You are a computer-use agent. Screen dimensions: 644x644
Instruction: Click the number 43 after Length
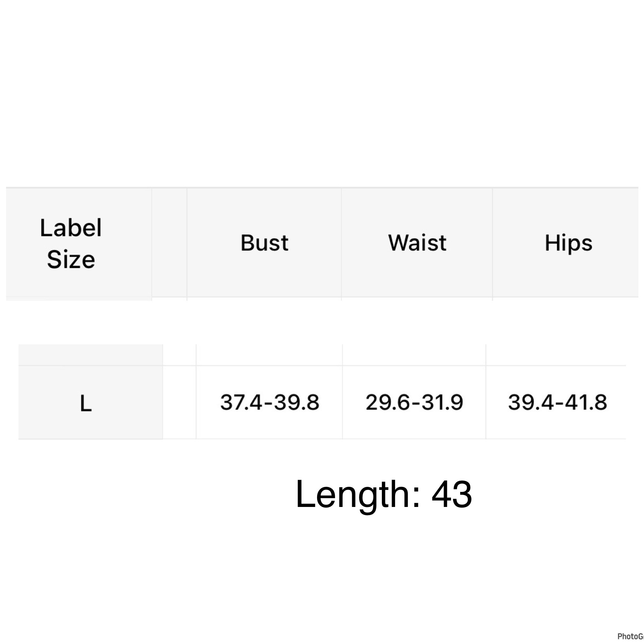click(x=452, y=494)
